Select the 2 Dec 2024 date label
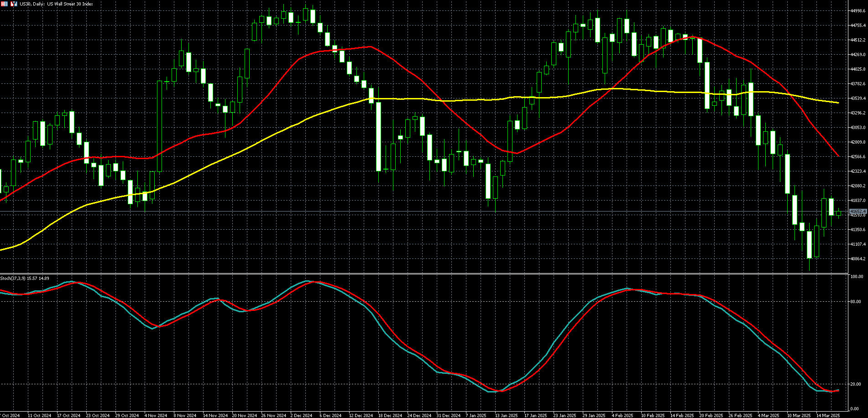868x418 pixels. [x=302, y=415]
